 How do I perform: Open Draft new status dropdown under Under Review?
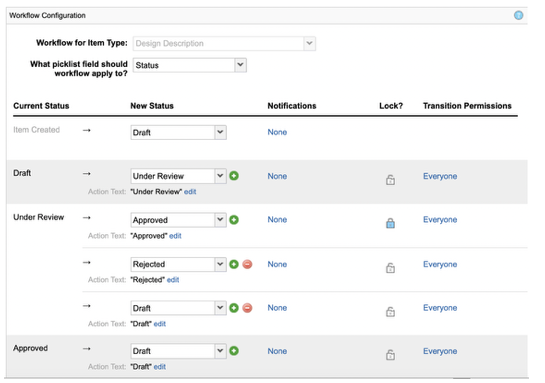coord(179,308)
